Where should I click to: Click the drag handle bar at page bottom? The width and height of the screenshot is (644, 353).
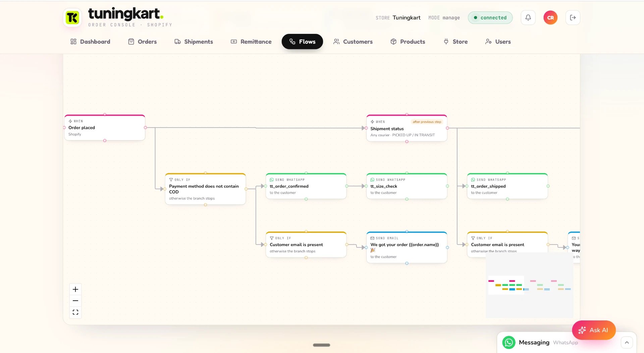click(321, 345)
